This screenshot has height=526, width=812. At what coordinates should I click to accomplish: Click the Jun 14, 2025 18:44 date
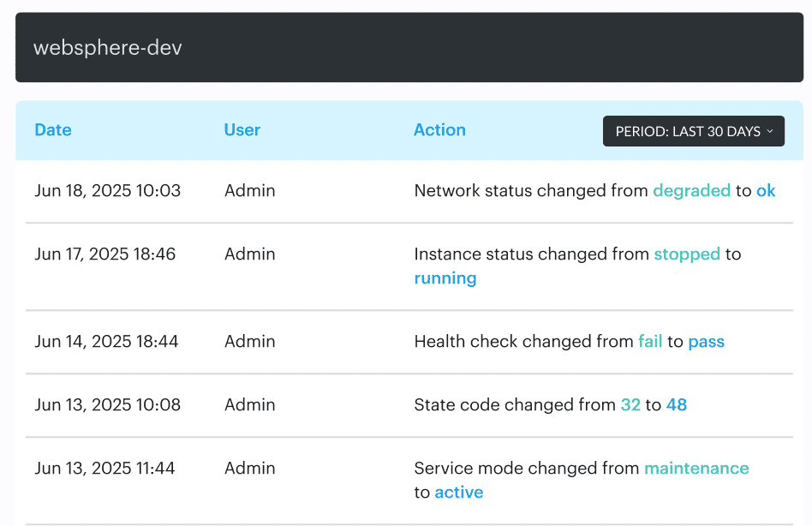pos(106,342)
